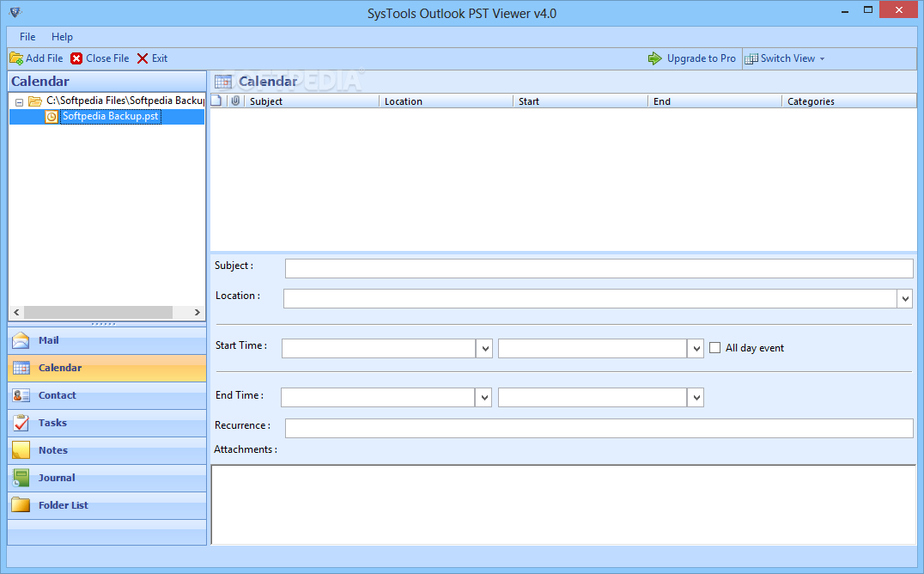Maximize the PST Viewer window
Screen dimensions: 924x574
click(868, 10)
